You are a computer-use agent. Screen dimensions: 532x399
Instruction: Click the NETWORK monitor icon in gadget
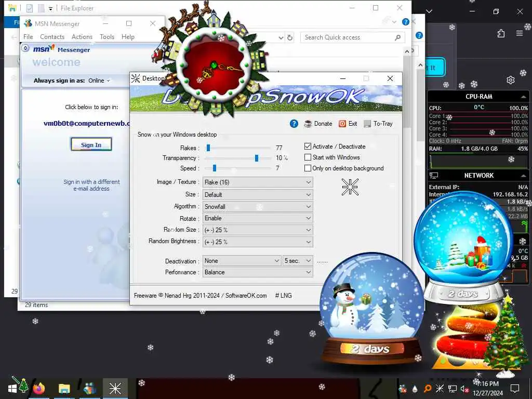click(434, 176)
